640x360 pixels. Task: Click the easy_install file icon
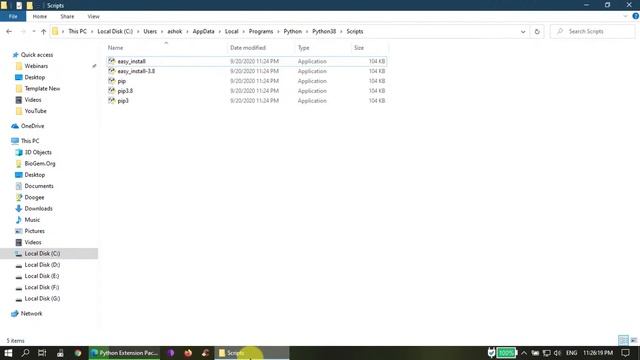coord(111,61)
